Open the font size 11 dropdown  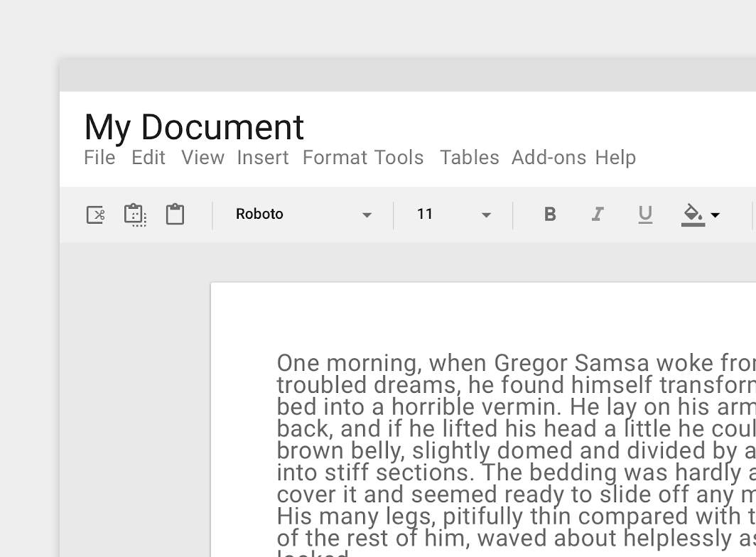454,214
